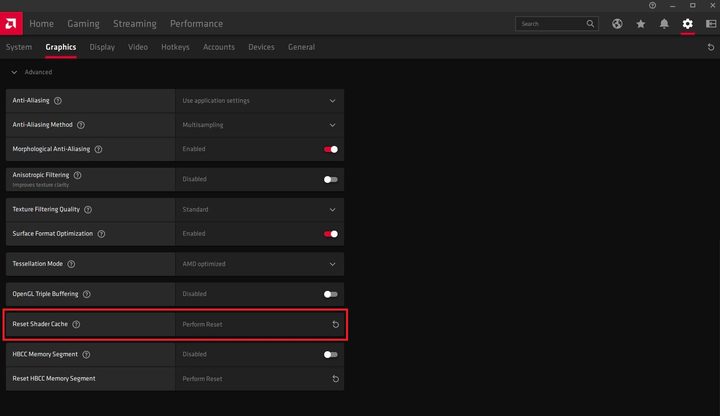Show help for OpenGL Triple Buffering

coord(87,294)
